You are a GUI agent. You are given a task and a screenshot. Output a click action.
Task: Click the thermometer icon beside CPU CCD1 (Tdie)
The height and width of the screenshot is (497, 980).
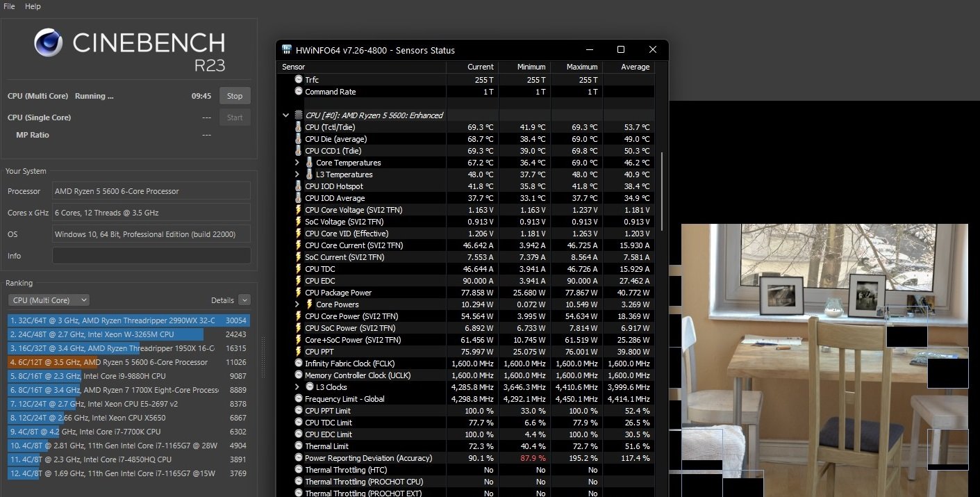(299, 151)
